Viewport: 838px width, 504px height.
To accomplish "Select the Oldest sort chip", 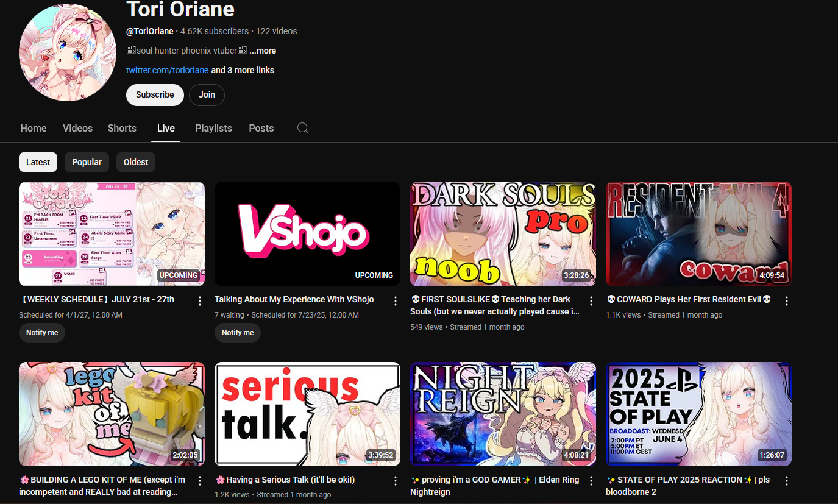I will 136,162.
